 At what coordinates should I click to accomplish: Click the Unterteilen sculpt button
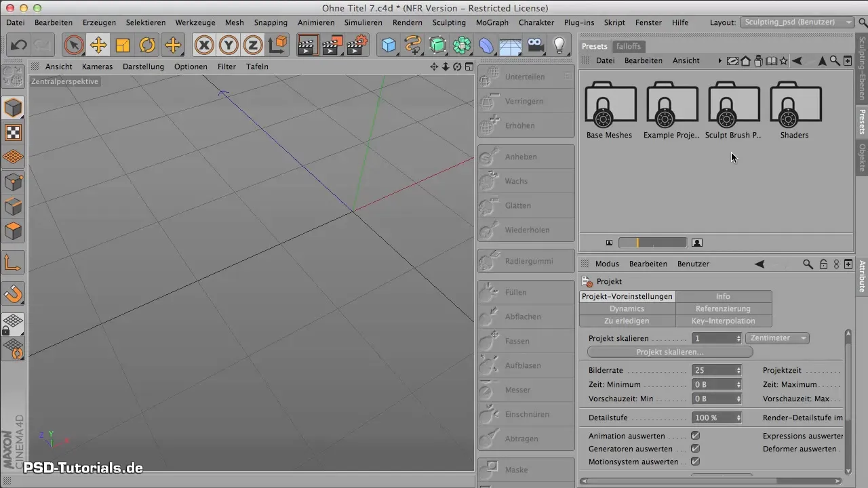[526, 77]
